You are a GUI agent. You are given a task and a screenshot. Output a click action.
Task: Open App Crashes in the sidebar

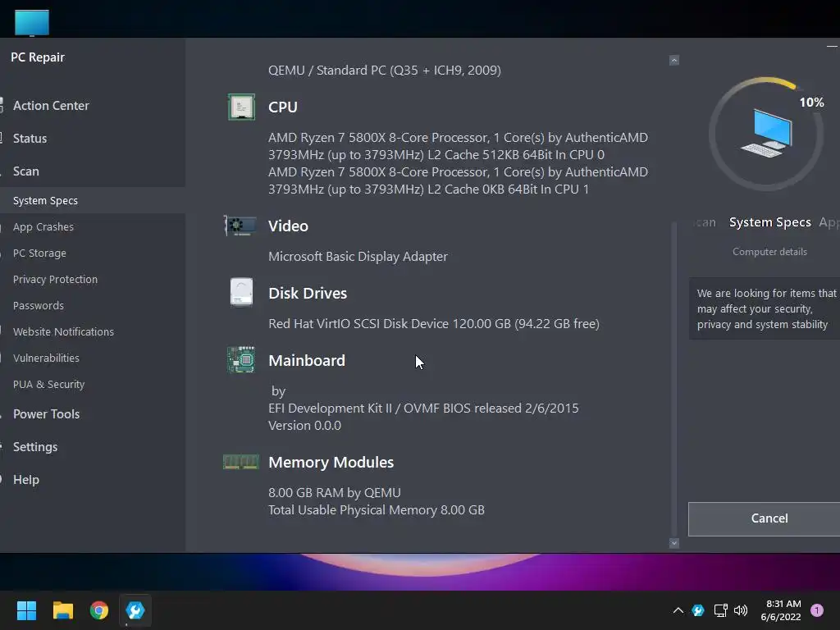(x=43, y=226)
